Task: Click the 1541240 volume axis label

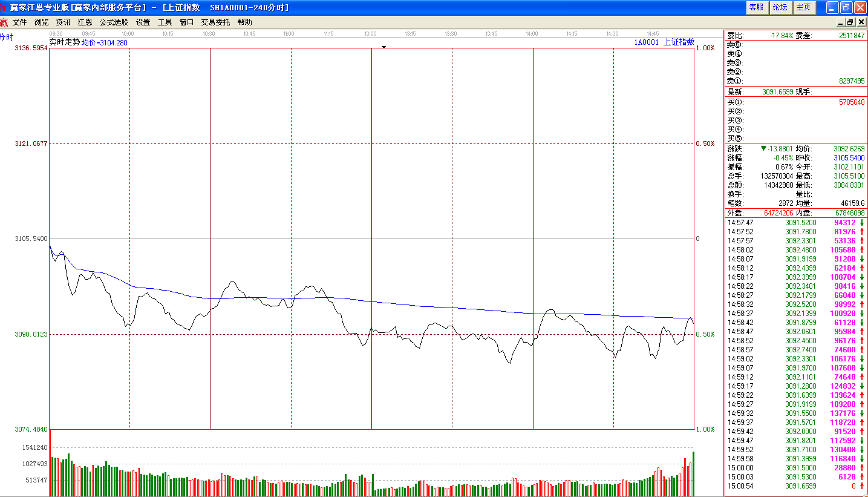Action: [34, 447]
